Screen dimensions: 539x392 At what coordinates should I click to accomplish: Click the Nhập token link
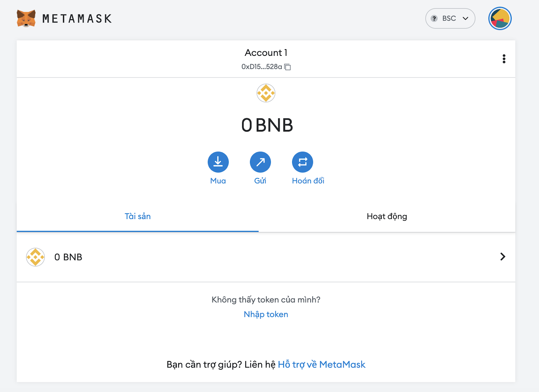click(266, 314)
